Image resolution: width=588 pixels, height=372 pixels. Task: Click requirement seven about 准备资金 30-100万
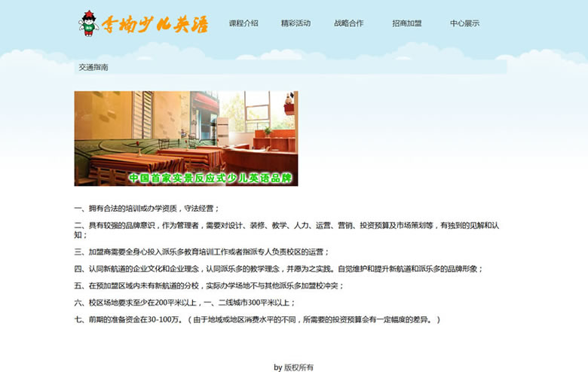click(256, 320)
